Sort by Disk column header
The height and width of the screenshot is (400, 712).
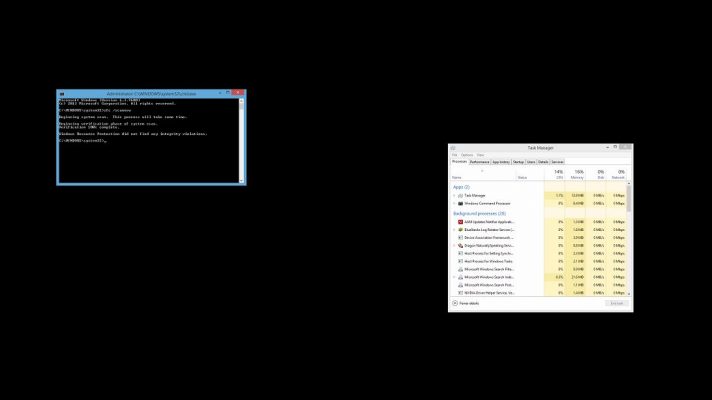[596, 174]
